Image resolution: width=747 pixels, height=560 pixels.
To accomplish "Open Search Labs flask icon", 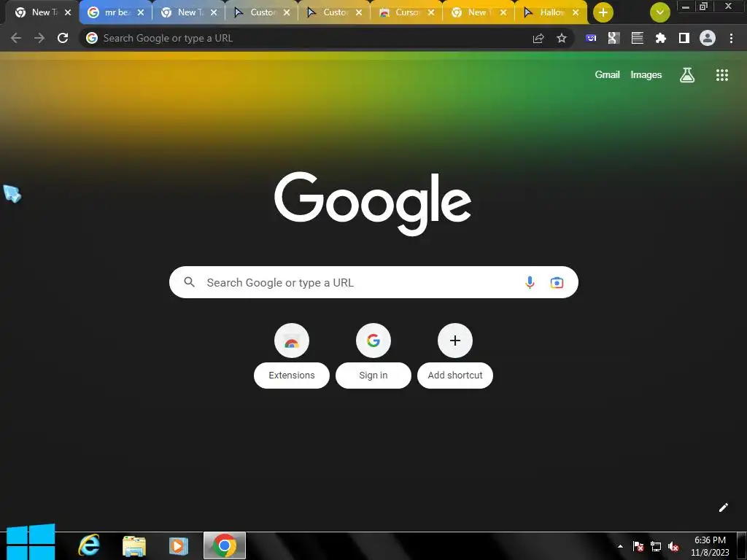I will 687,75.
